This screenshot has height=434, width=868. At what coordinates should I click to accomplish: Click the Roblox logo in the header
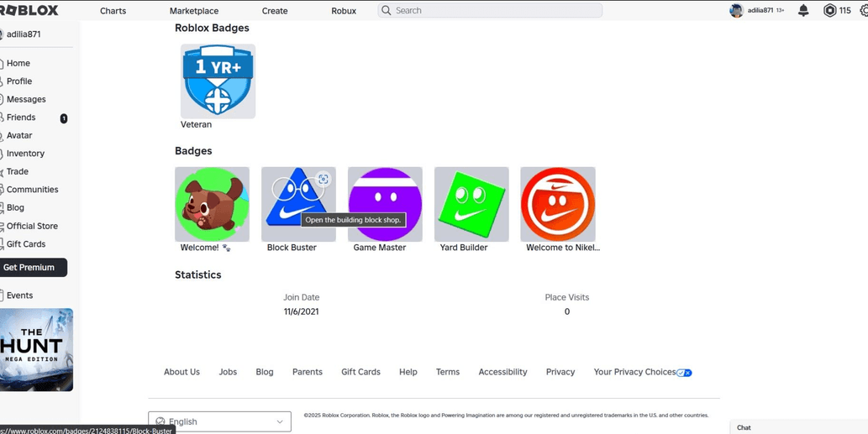(29, 11)
